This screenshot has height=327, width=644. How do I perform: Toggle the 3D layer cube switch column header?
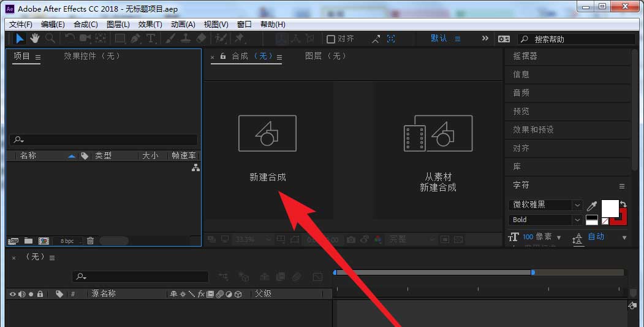click(238, 294)
